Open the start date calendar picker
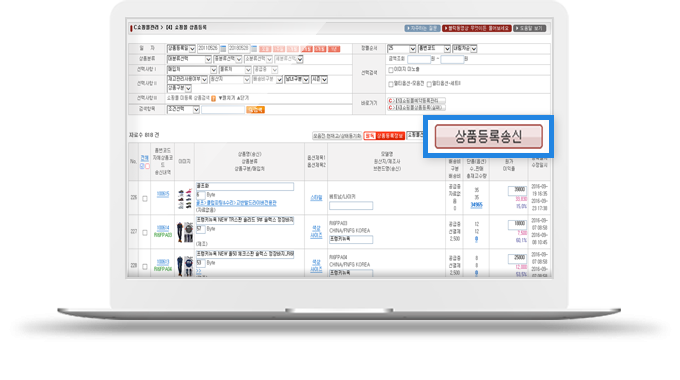 (223, 49)
